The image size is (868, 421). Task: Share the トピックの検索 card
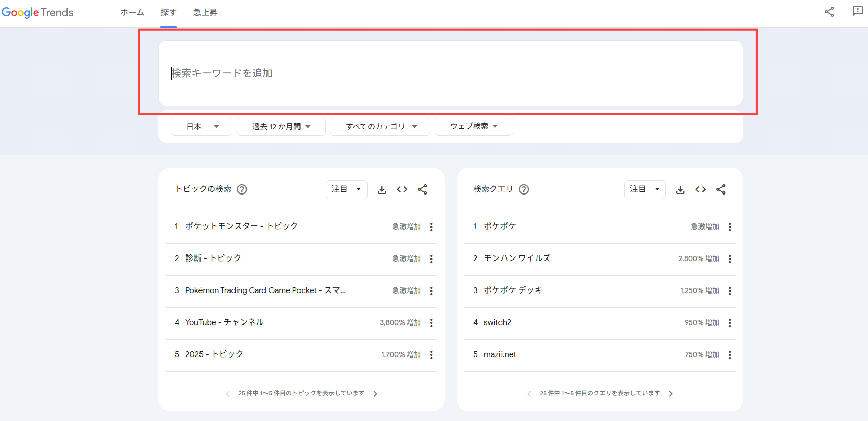pos(422,189)
